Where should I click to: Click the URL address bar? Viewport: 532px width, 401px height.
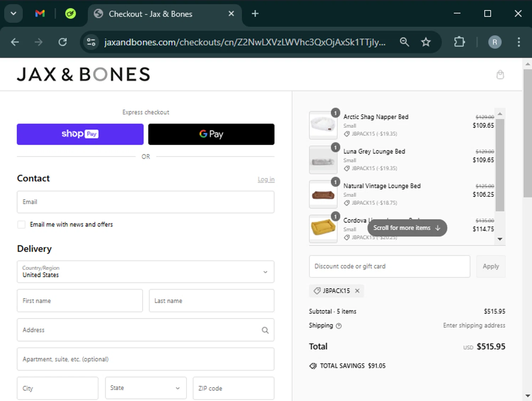245,42
